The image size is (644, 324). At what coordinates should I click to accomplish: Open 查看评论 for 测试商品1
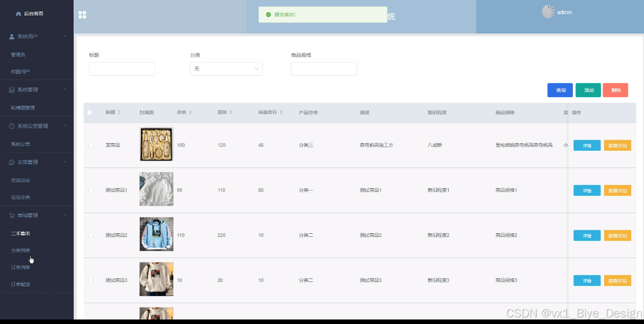(x=617, y=190)
